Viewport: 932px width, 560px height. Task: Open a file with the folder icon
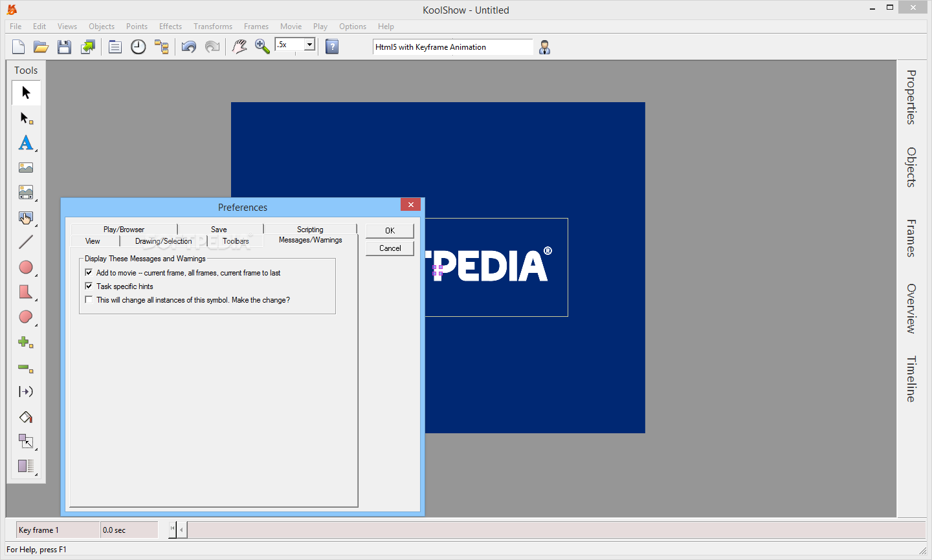(x=41, y=47)
